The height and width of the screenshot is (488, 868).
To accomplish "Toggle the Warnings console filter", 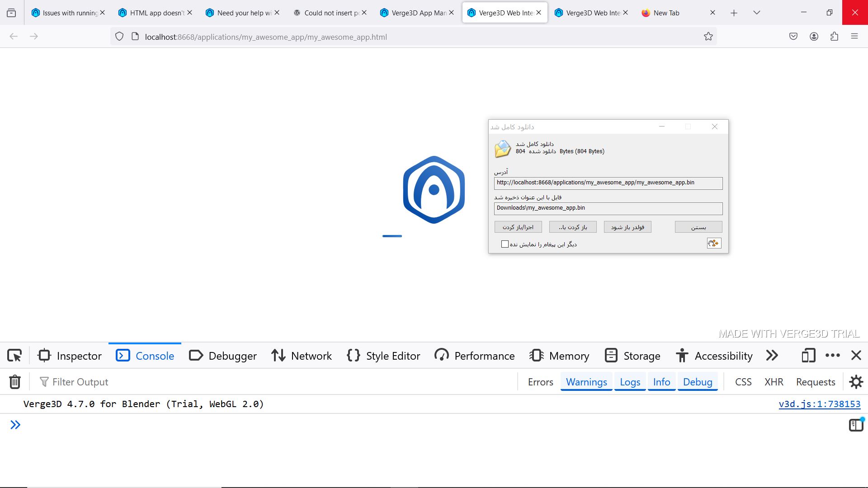I will point(586,382).
